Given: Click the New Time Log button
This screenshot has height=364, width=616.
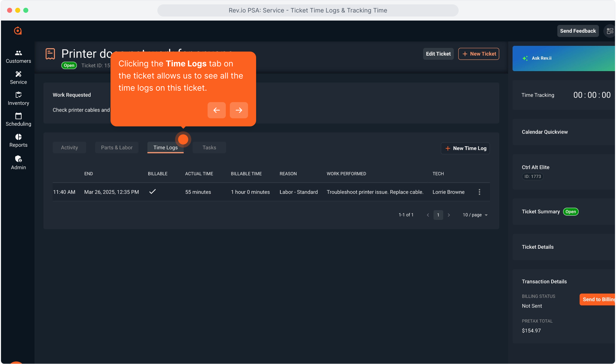Looking at the screenshot, I should [465, 148].
